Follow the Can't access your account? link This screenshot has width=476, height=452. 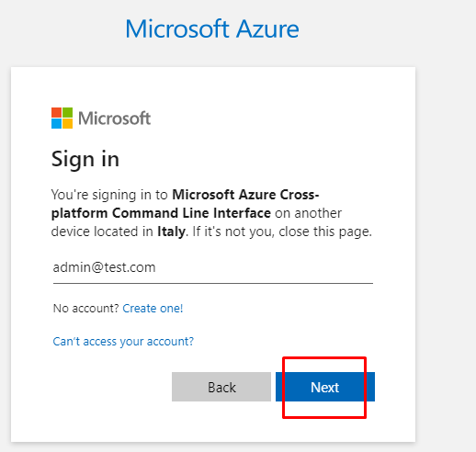pyautogui.click(x=123, y=341)
